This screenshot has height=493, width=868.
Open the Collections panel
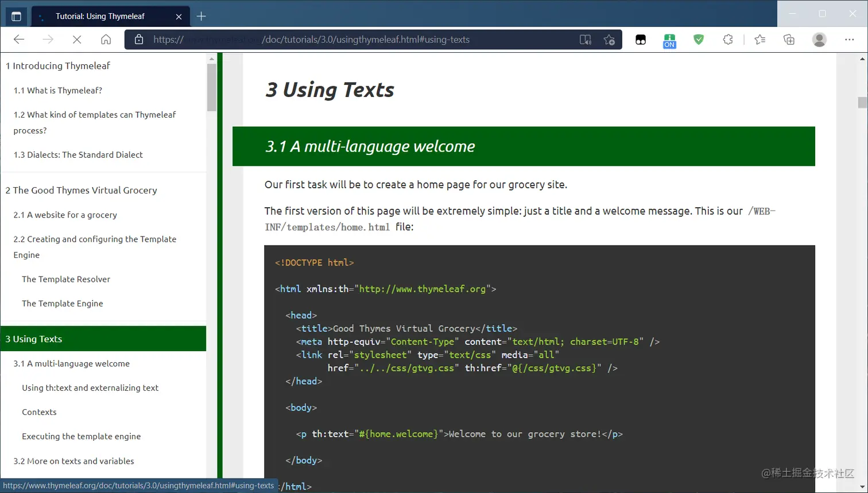tap(789, 40)
